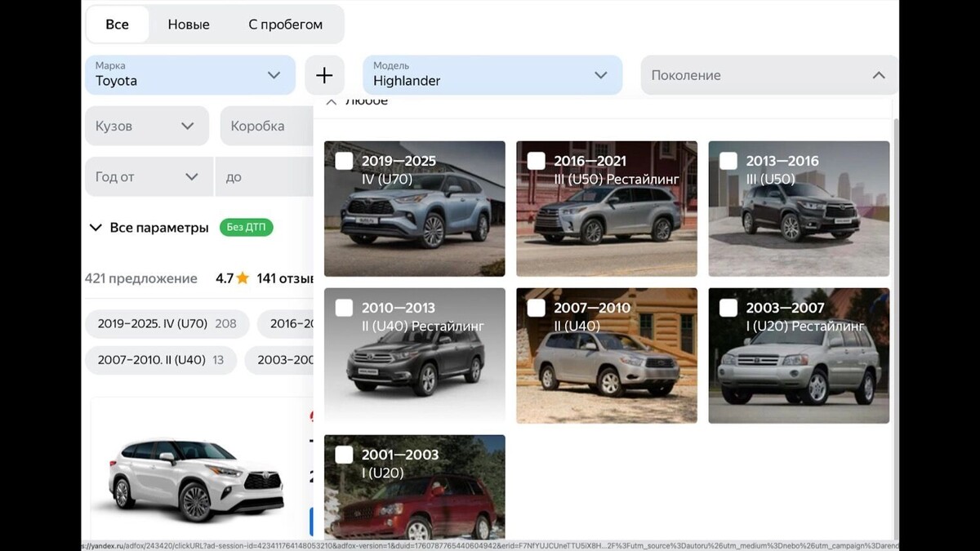Click the green Без ДТП badge
The height and width of the screenshot is (551, 980).
[247, 227]
